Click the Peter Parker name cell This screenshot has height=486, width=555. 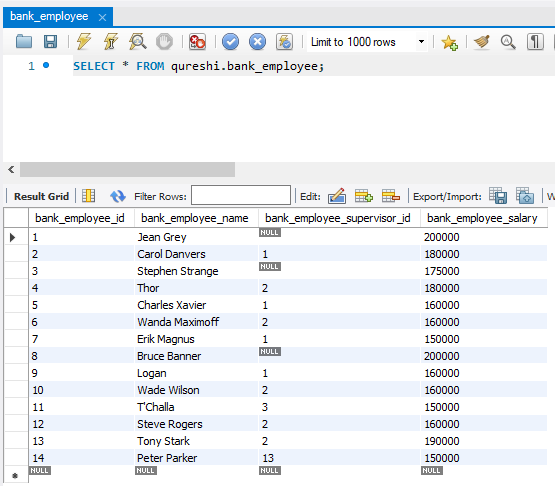point(196,458)
